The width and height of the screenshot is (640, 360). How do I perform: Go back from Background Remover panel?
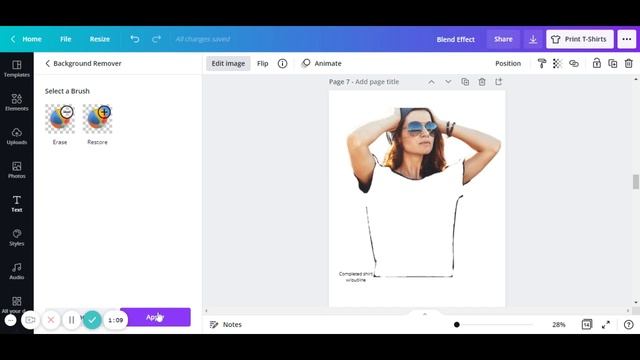(x=47, y=63)
